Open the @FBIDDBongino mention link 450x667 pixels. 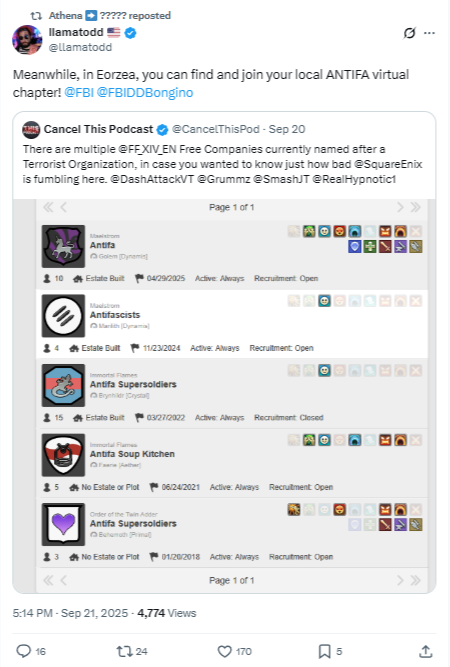145,92
